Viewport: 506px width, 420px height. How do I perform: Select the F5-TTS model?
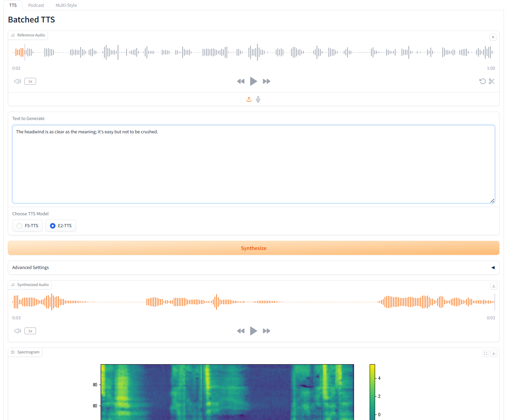pyautogui.click(x=28, y=226)
